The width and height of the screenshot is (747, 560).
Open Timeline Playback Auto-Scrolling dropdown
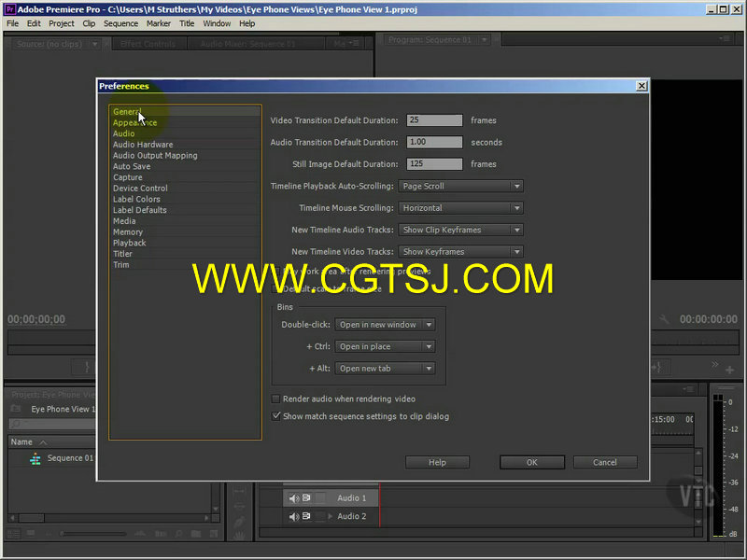pos(460,186)
